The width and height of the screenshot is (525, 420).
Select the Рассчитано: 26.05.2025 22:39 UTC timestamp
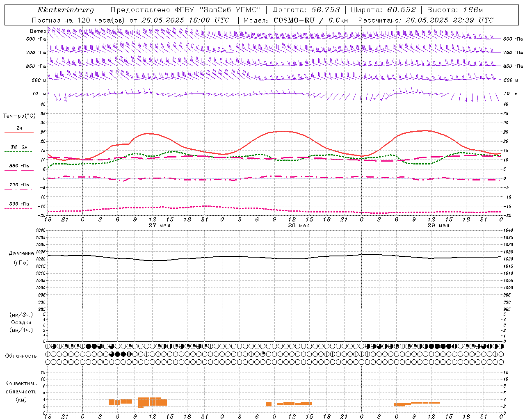(425, 20)
